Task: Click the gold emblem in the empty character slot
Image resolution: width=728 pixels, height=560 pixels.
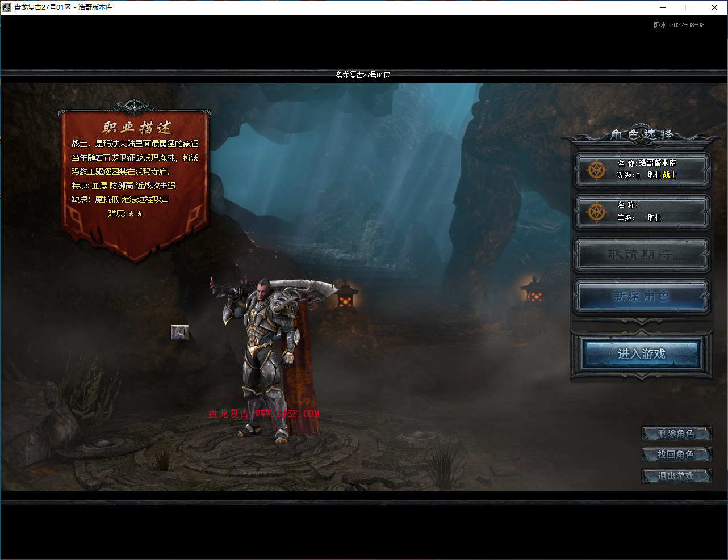Action: tap(597, 212)
